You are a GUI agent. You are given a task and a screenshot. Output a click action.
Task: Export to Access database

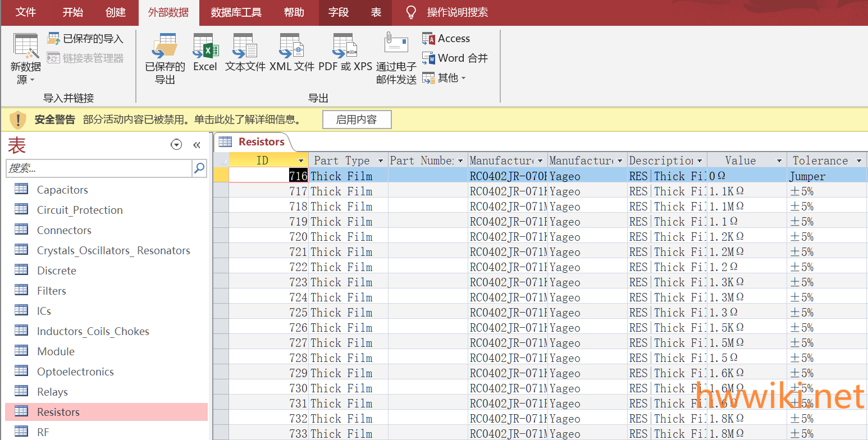tap(446, 39)
